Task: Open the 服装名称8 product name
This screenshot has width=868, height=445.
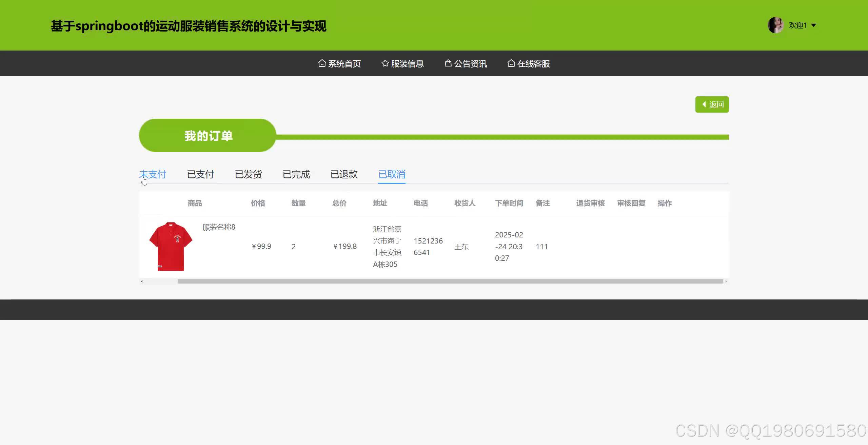Action: click(x=219, y=227)
